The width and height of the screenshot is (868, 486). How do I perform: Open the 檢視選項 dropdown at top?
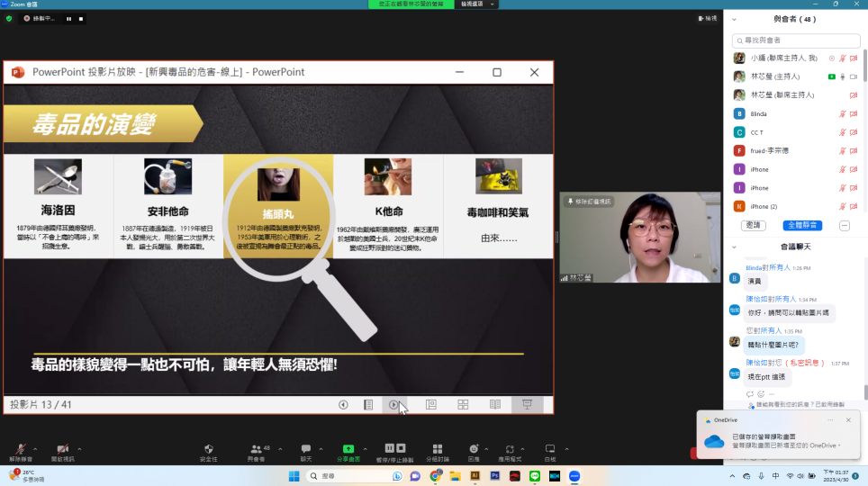pos(475,4)
